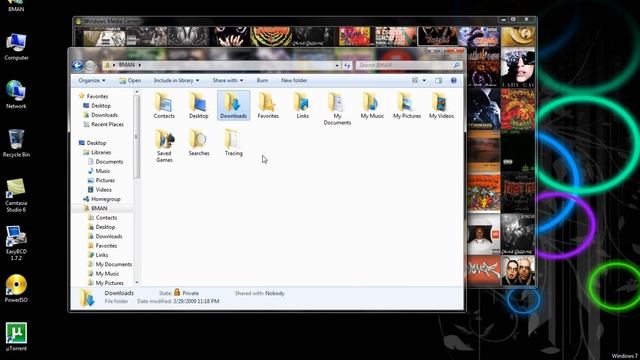Click the BMAN folder in address breadcrumb

pos(127,65)
